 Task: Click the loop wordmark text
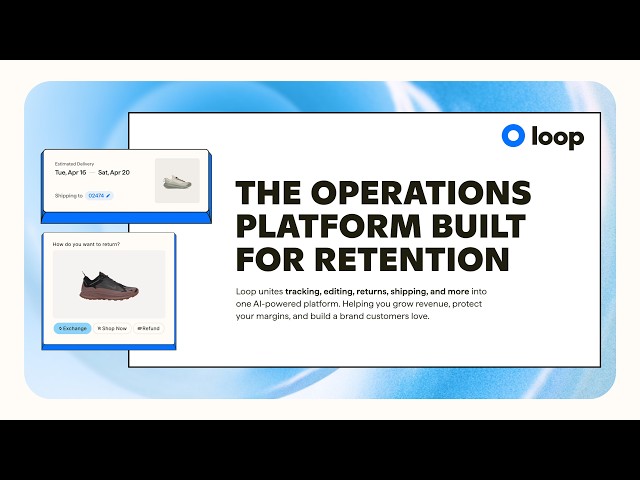coord(558,138)
